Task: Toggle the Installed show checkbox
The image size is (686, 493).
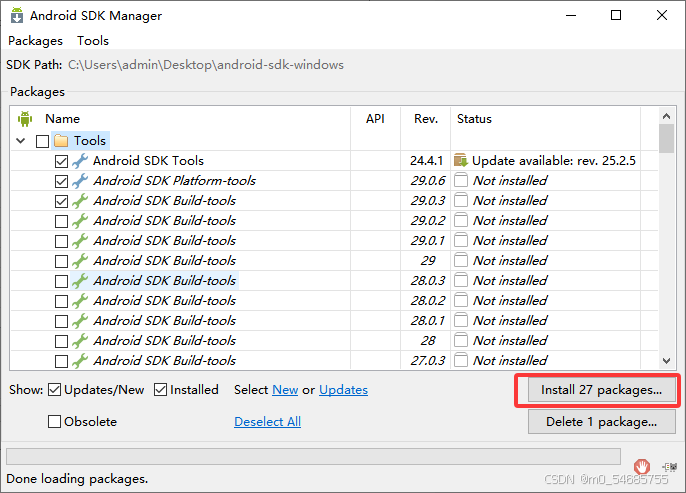Action: point(160,390)
